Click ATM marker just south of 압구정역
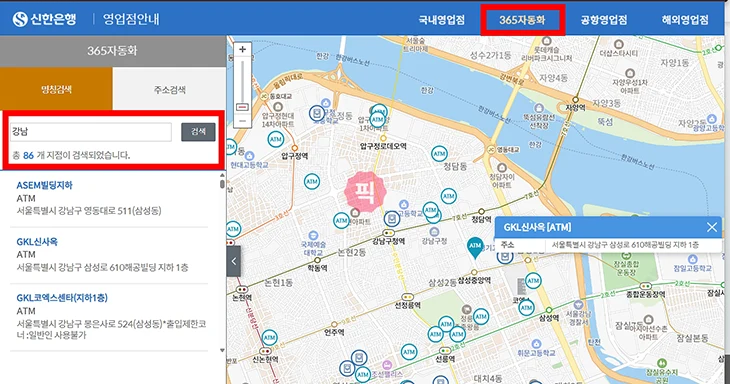 [x=312, y=182]
